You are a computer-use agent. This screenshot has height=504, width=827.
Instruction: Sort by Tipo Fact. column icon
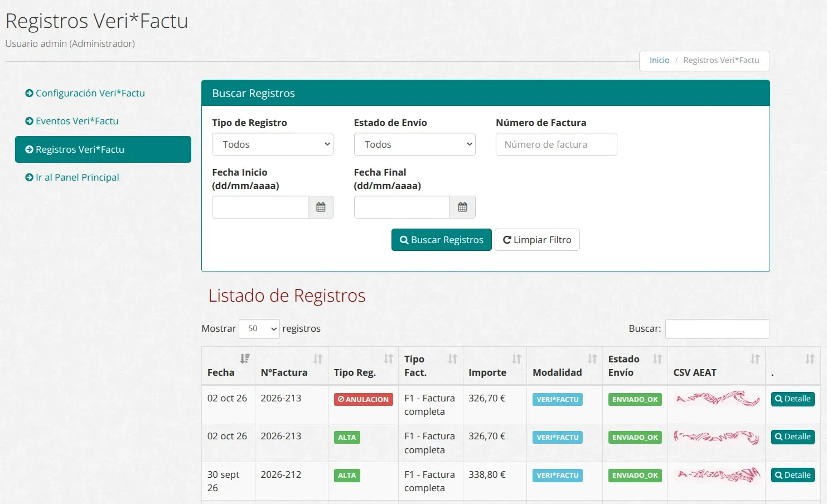tap(452, 358)
